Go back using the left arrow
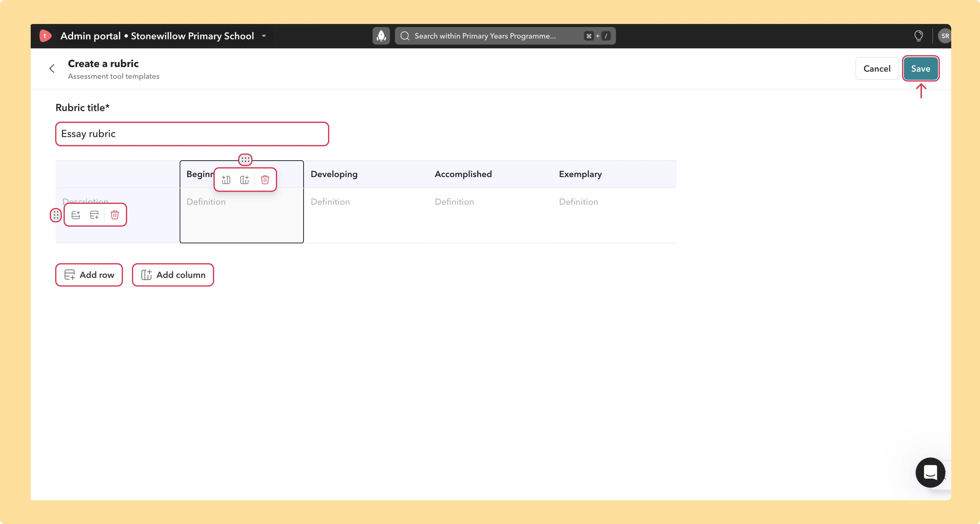980x524 pixels. [52, 68]
